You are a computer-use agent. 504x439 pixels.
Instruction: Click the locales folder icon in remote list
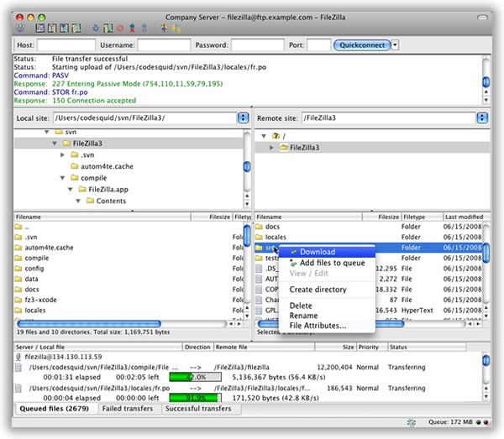point(259,237)
